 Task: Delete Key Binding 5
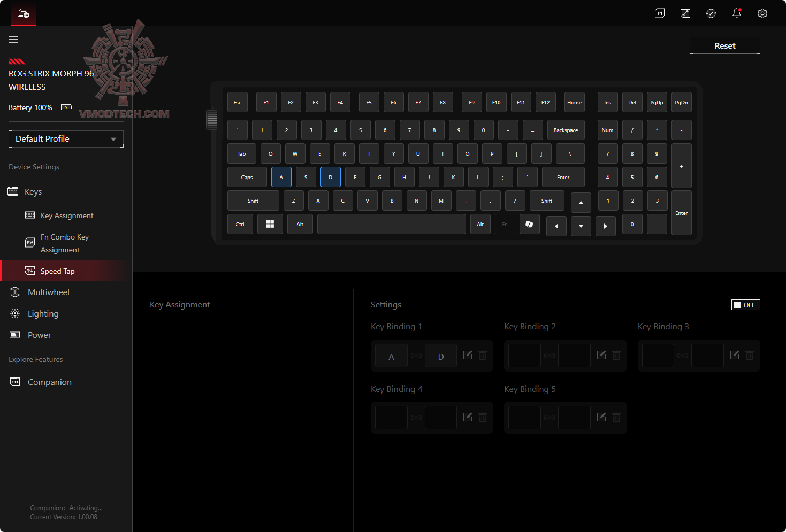(x=616, y=417)
